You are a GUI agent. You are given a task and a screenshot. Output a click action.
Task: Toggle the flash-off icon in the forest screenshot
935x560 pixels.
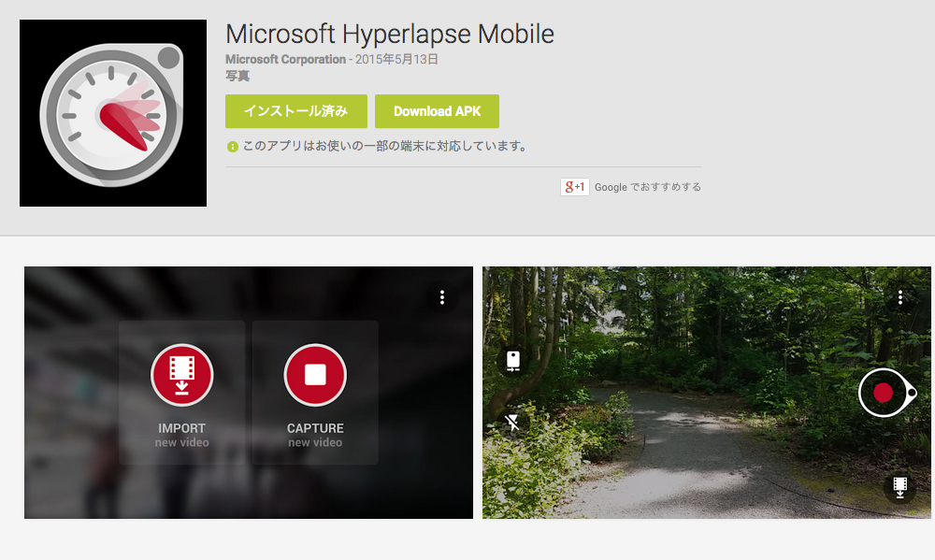click(512, 423)
